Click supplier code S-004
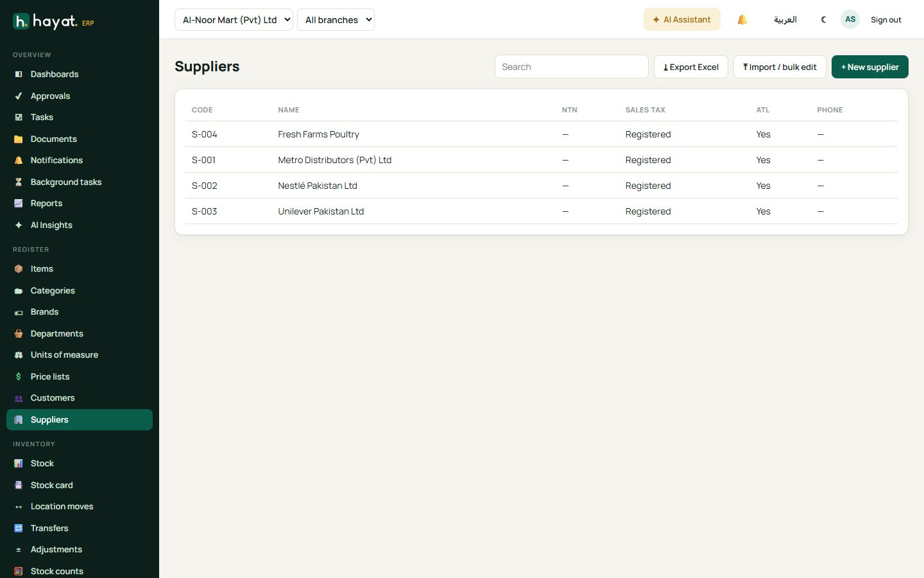Image resolution: width=924 pixels, height=578 pixels. point(205,134)
